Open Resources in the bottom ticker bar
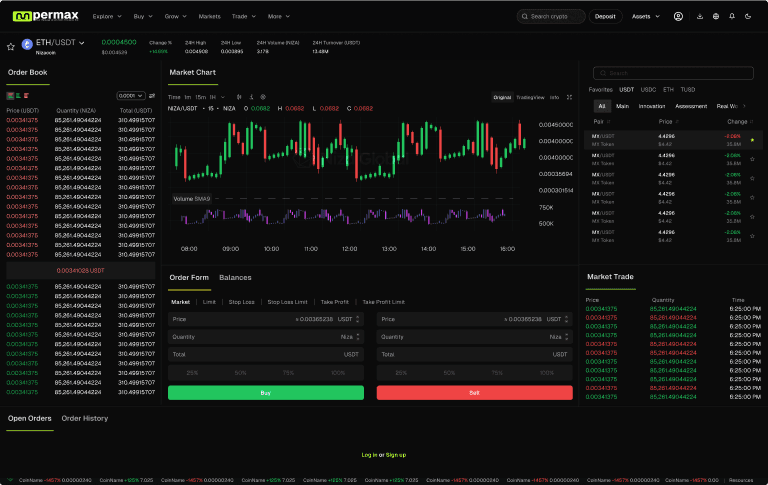The height and width of the screenshot is (485, 768). coord(741,480)
